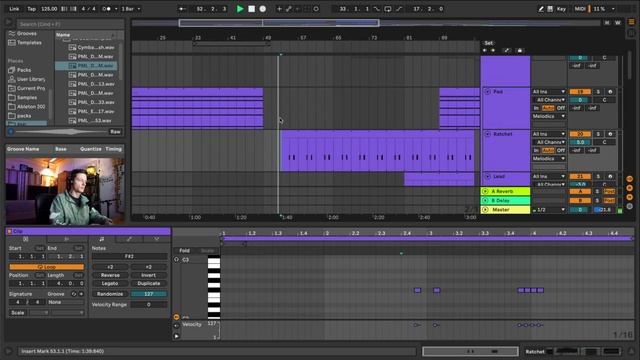Toggle the Computer MIDI Keyboard icon
The width and height of the screenshot is (640, 360).
pos(550,9)
